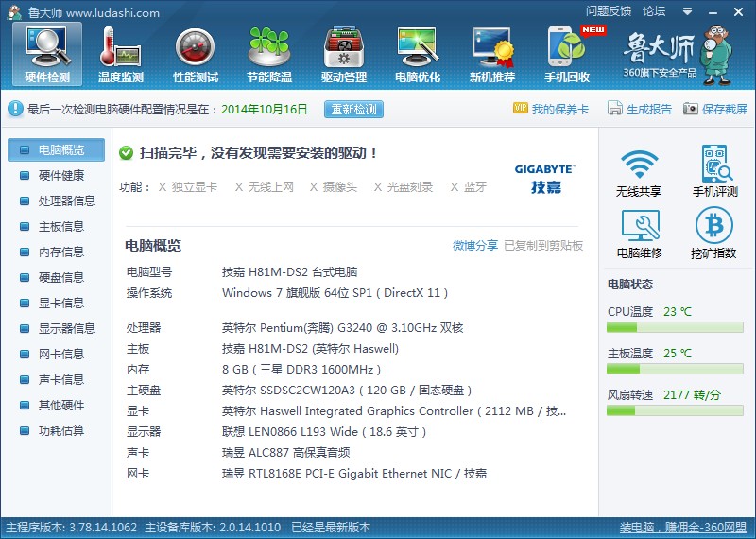Click the Haswell Integrated Graphics Controller text
756x539 pixels.
click(x=394, y=411)
